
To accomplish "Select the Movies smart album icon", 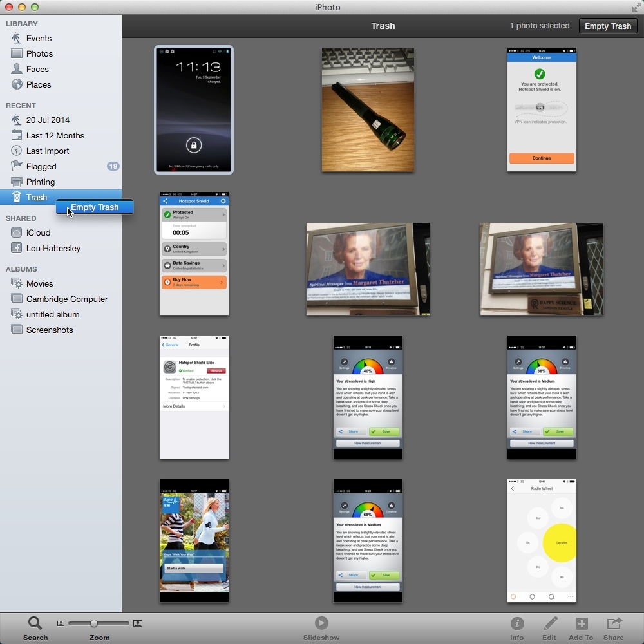I will pos(17,283).
